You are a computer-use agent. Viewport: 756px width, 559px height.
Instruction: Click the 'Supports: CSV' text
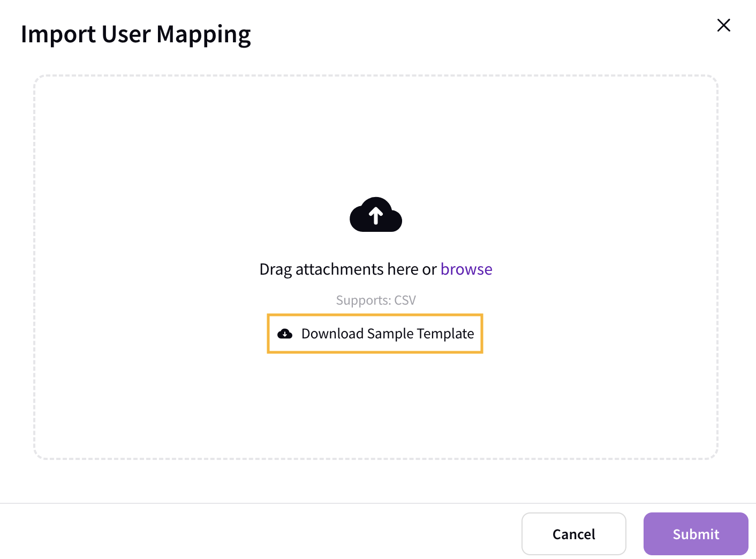(x=376, y=300)
